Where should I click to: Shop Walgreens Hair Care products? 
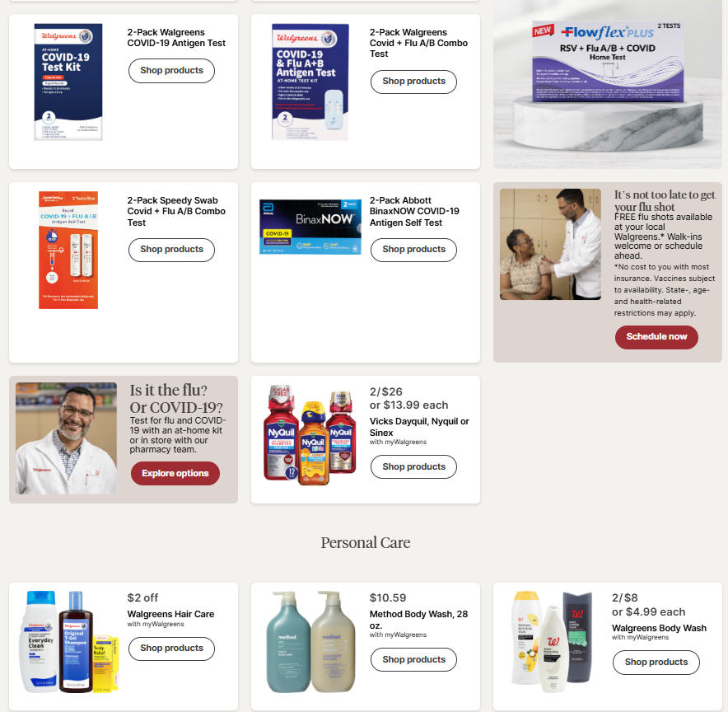pyautogui.click(x=171, y=649)
